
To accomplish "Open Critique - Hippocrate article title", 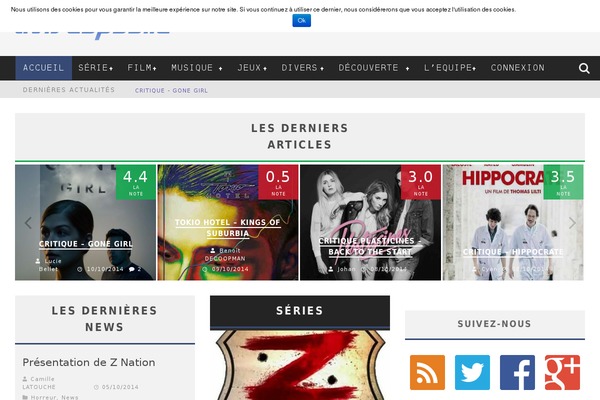I will click(513, 252).
